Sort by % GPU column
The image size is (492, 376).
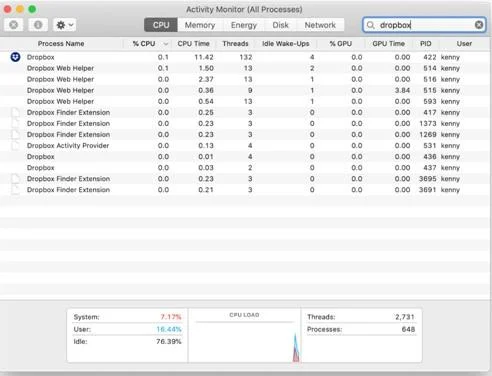(x=341, y=44)
